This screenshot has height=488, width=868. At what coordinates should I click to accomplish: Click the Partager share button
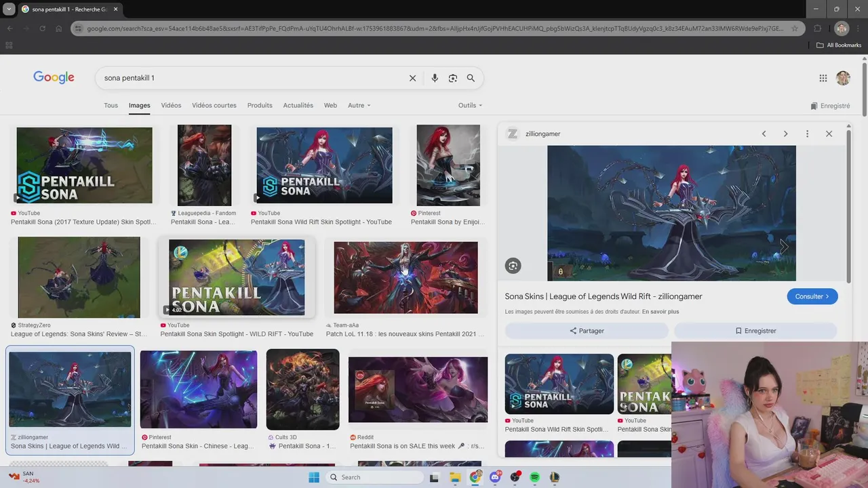[x=587, y=331]
